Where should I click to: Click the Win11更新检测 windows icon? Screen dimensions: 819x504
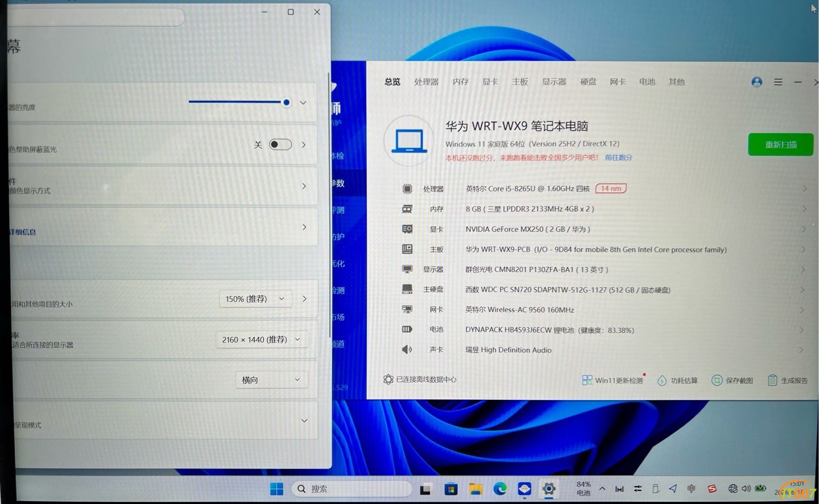pos(587,380)
